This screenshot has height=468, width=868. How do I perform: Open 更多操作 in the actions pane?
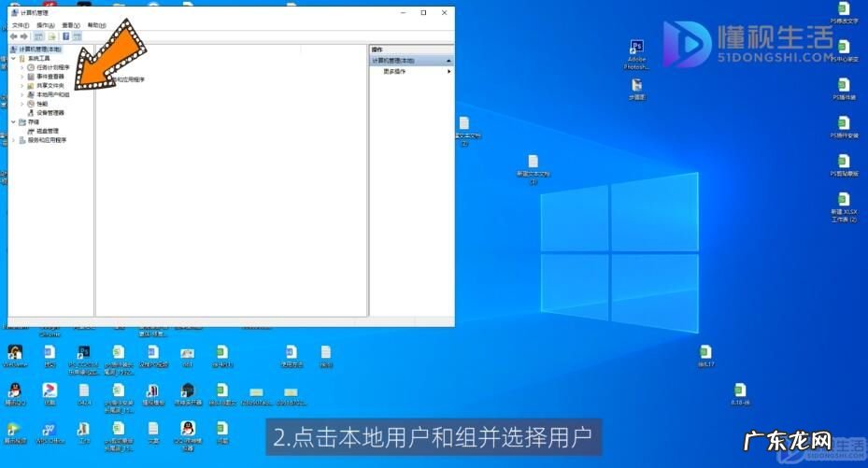[394, 71]
